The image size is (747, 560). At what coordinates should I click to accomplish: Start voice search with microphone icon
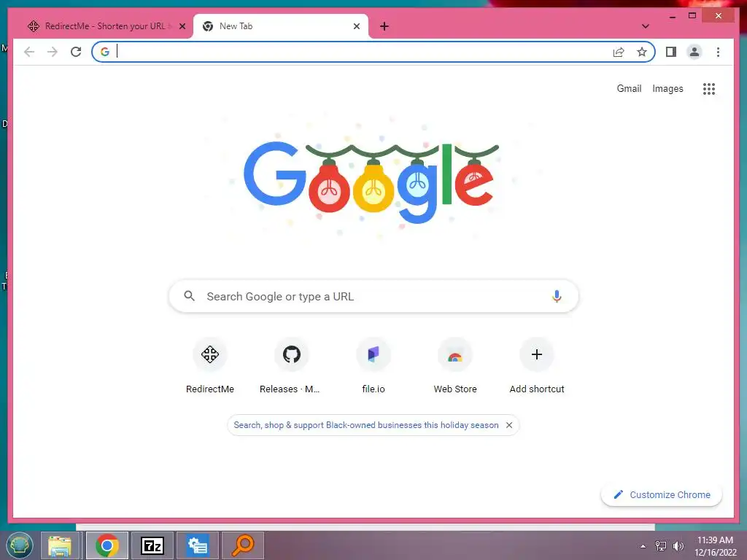click(557, 296)
